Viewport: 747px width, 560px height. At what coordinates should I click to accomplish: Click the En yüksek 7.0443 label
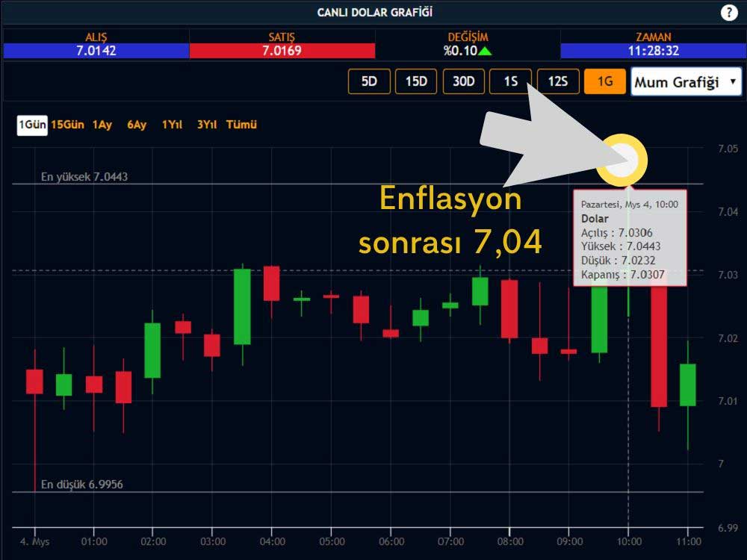coord(84,177)
